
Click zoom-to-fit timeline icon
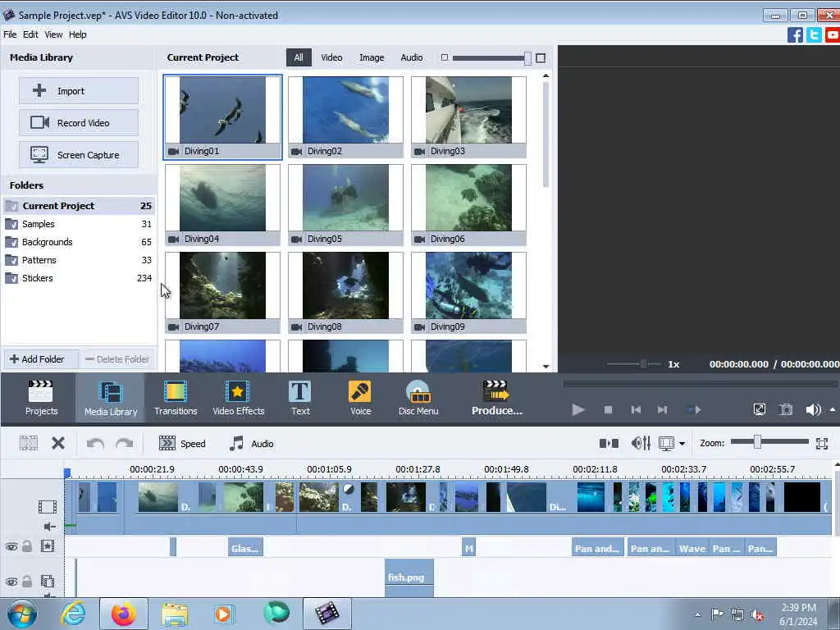[x=822, y=443]
